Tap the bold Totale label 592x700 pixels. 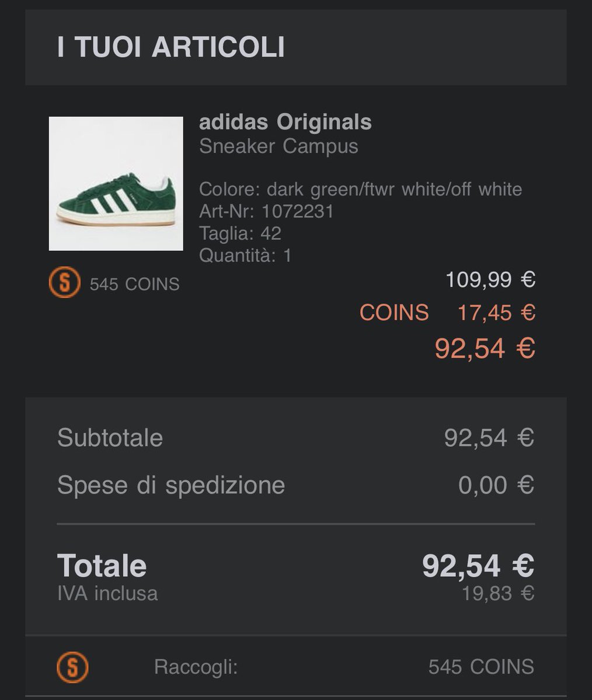[102, 565]
